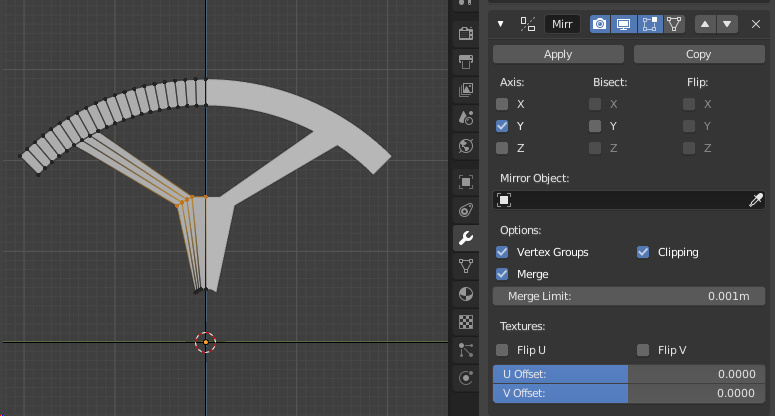Screen dimensions: 775x416
Task: Click the 3D cursor in viewport
Action: [206, 342]
